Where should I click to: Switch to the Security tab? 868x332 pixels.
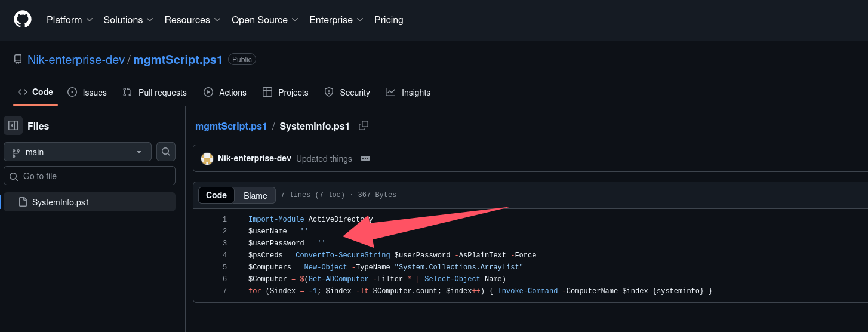(x=347, y=93)
